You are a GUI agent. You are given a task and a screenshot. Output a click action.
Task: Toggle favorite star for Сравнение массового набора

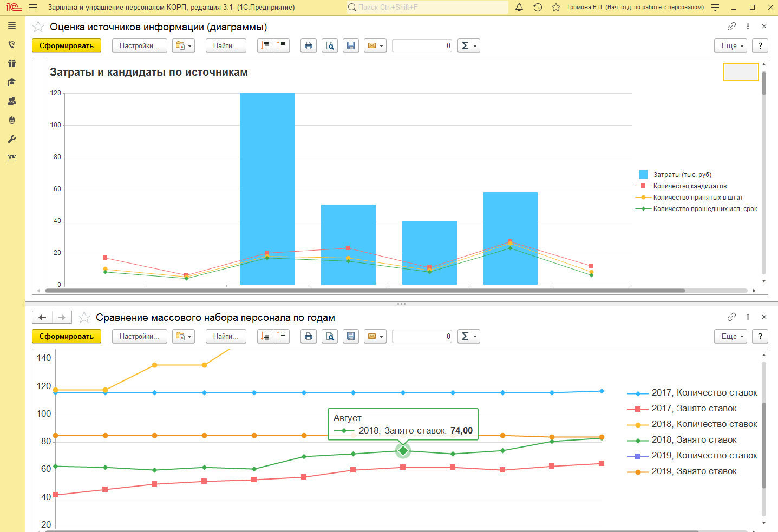[x=84, y=318]
